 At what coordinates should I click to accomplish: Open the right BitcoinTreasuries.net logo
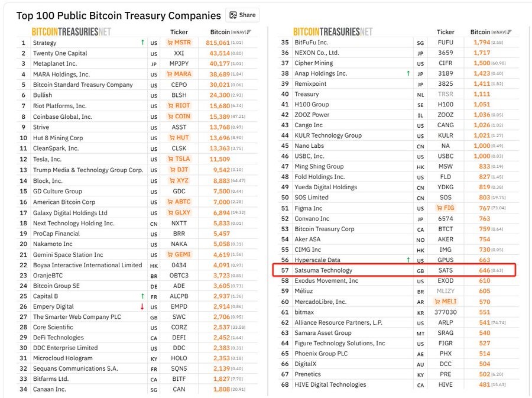click(333, 32)
